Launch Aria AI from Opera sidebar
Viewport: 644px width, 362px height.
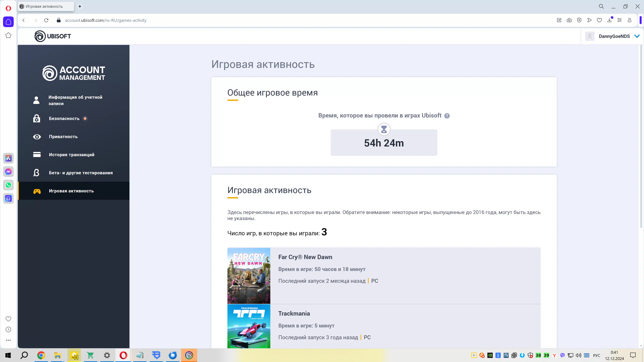[x=8, y=158]
